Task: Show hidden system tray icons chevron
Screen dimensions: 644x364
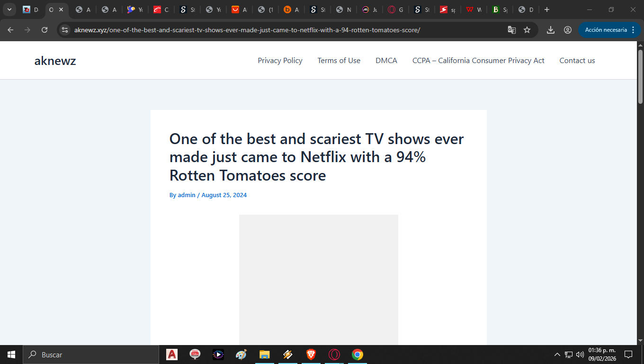Action: (x=557, y=355)
